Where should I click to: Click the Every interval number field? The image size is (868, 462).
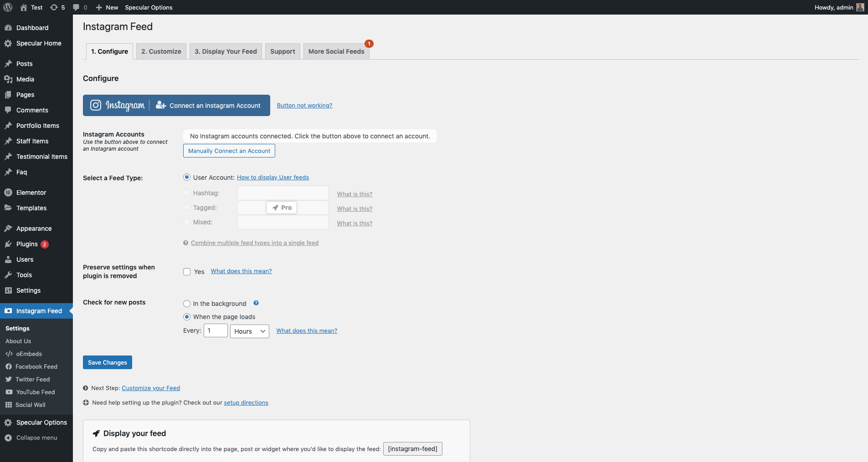click(x=216, y=330)
